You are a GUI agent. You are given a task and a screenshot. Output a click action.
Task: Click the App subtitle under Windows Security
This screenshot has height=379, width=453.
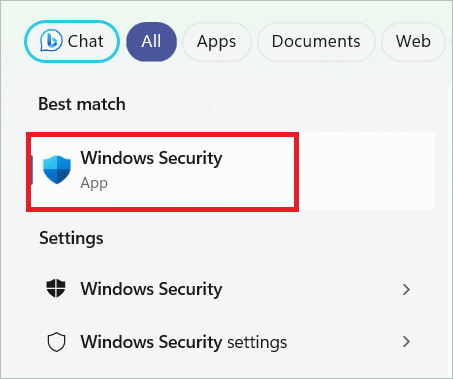[x=94, y=183]
